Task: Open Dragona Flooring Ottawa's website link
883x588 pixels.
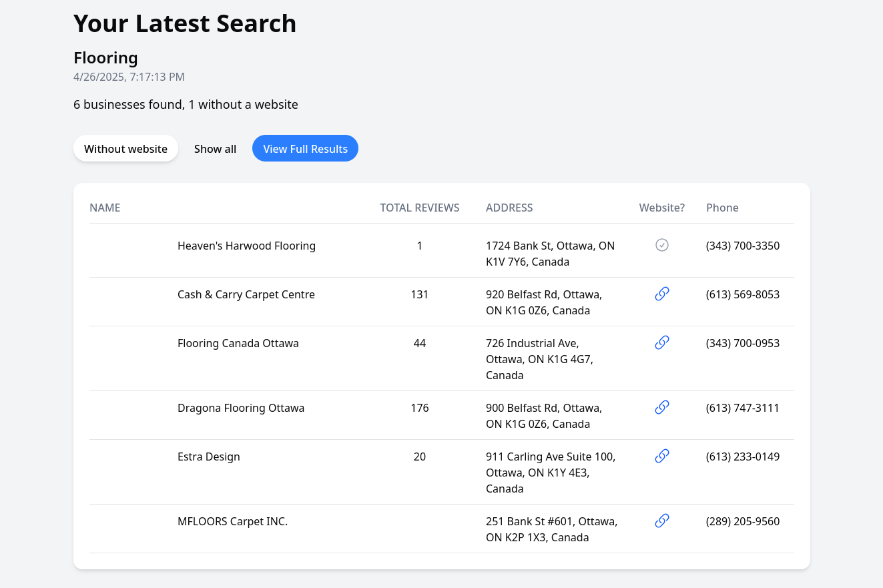Action: (661, 407)
